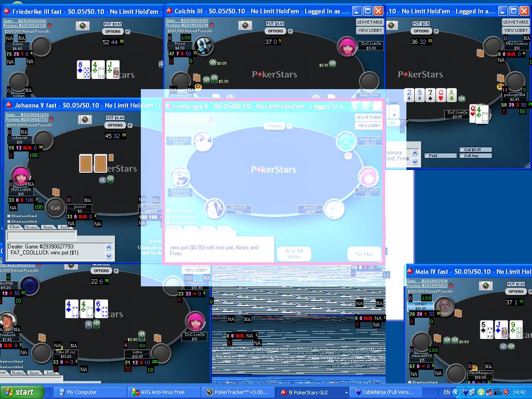This screenshot has height=399, width=532.
Task: Replay previous hand icon in Johanna V
Action: coord(52,120)
